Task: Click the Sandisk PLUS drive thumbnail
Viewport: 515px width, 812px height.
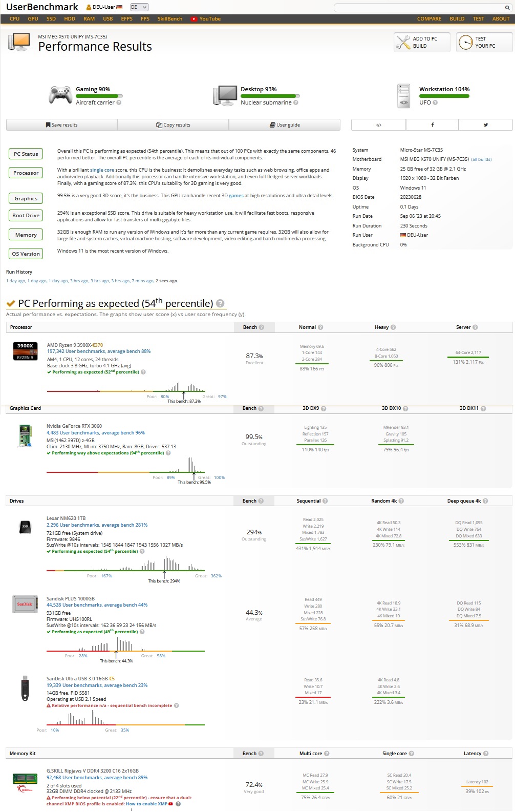Action: (25, 604)
